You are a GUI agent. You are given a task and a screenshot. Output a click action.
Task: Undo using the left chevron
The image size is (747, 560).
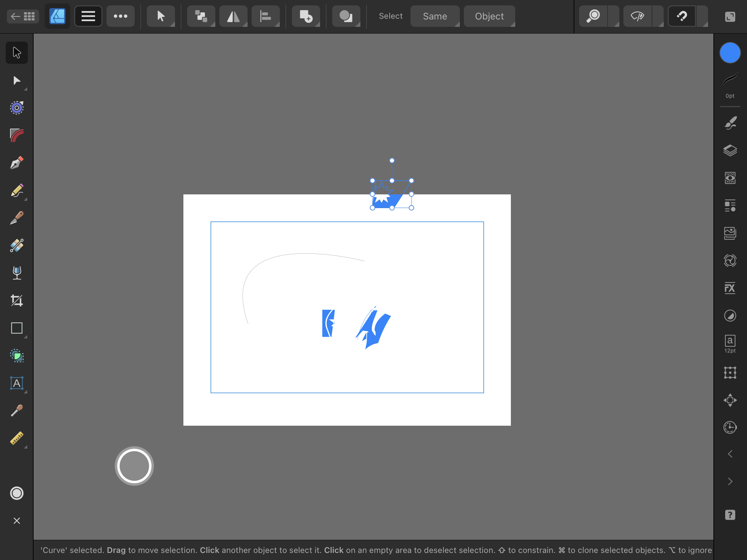point(730,454)
